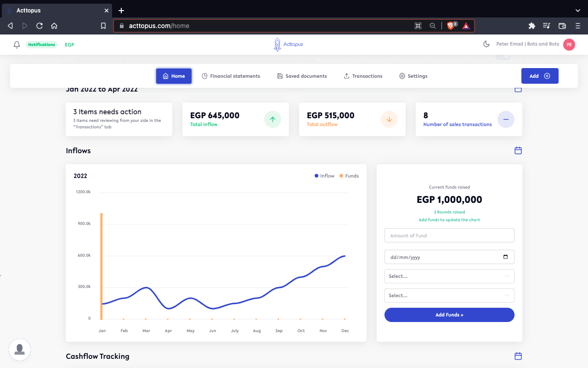588x368 pixels.
Task: Click the PE user avatar
Action: (569, 45)
